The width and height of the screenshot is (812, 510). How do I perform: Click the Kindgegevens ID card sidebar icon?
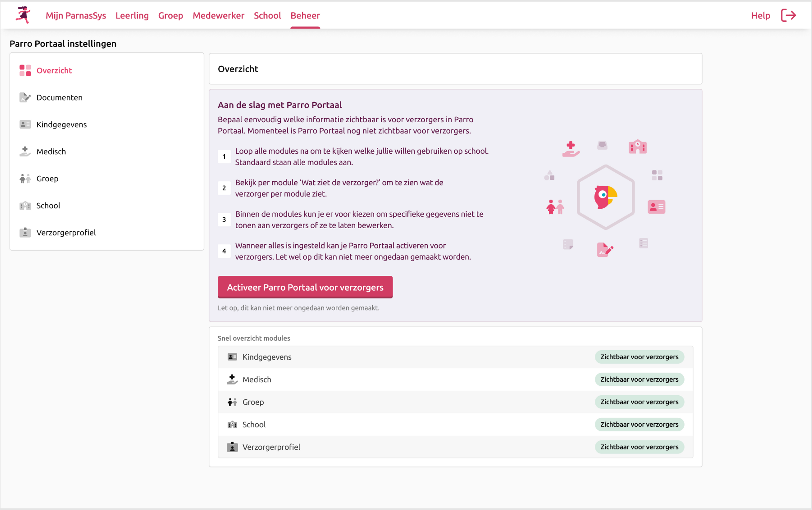(25, 124)
